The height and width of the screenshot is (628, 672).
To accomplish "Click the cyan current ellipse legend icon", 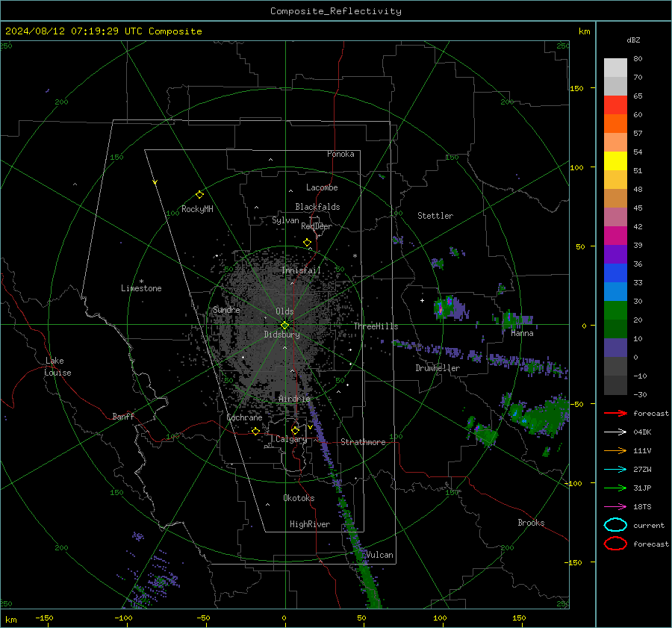I will pos(615,525).
